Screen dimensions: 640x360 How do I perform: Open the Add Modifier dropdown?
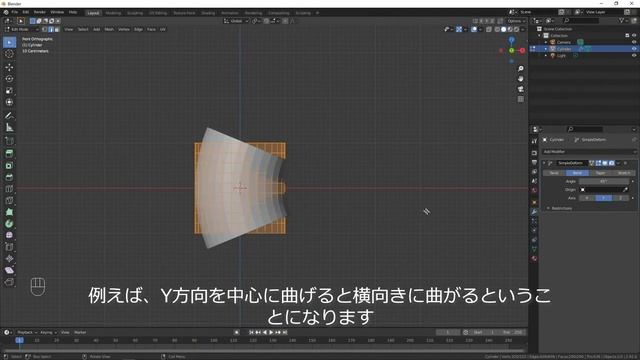pyautogui.click(x=589, y=151)
